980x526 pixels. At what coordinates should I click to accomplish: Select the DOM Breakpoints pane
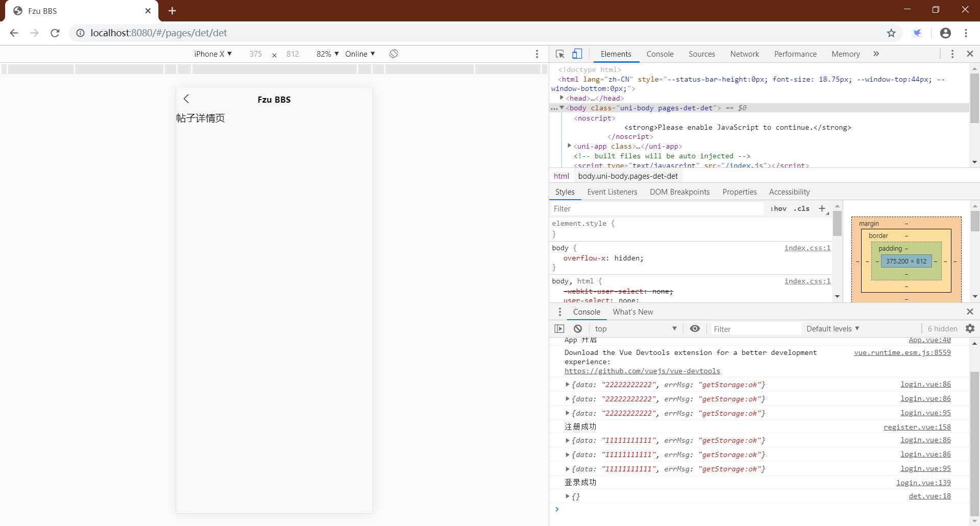[679, 192]
